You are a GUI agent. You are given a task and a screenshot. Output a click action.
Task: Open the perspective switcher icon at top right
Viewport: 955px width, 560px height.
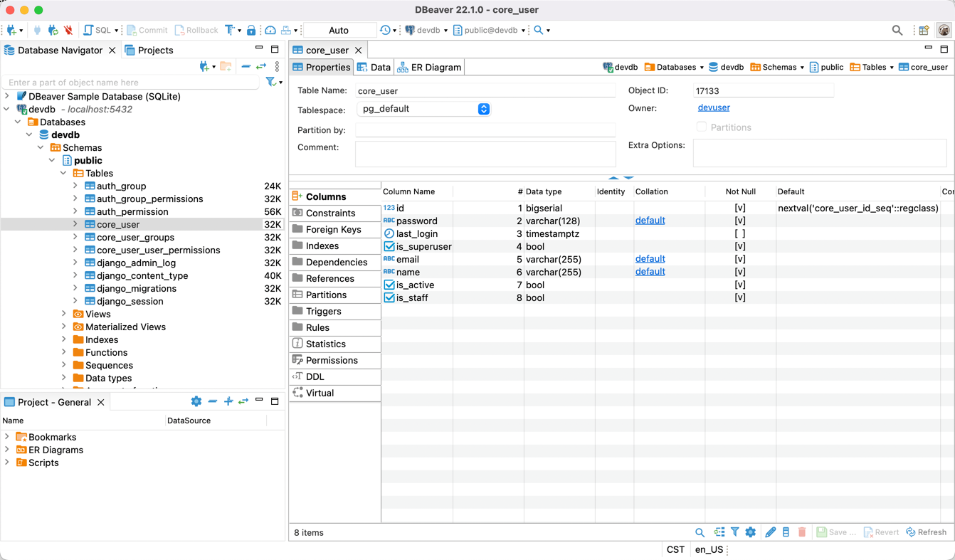click(x=924, y=30)
